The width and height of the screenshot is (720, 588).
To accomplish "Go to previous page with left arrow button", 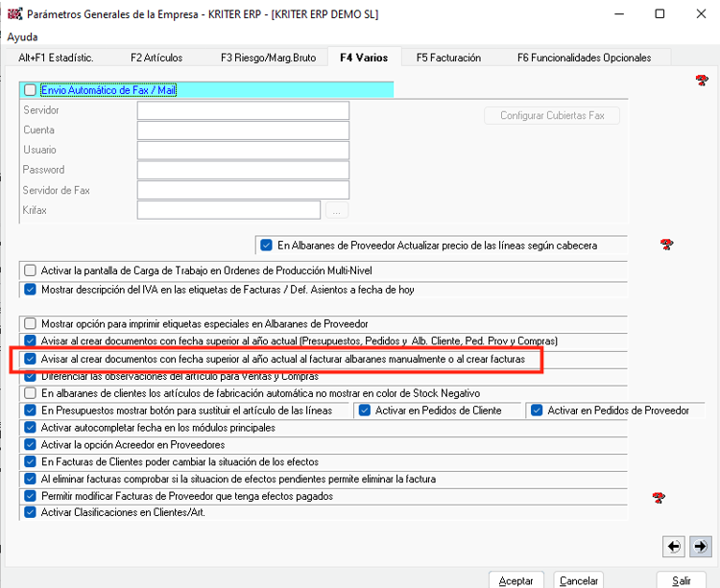I will (x=674, y=546).
